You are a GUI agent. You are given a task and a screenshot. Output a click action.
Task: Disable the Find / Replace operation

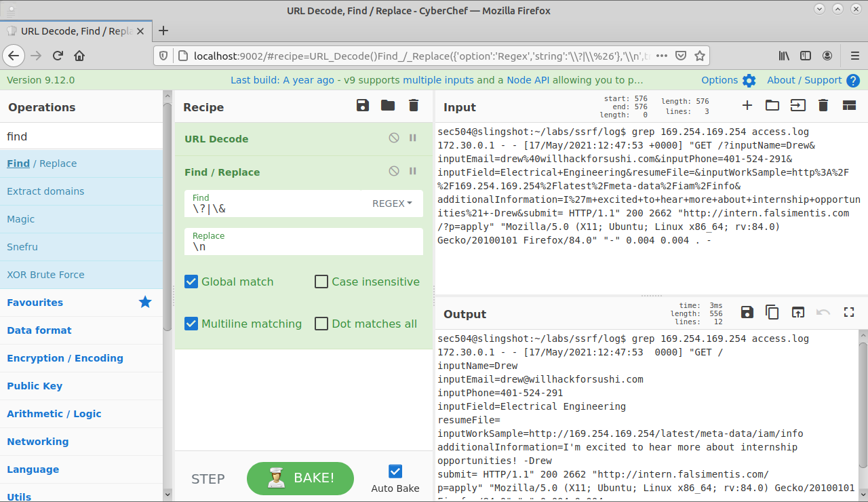tap(394, 172)
